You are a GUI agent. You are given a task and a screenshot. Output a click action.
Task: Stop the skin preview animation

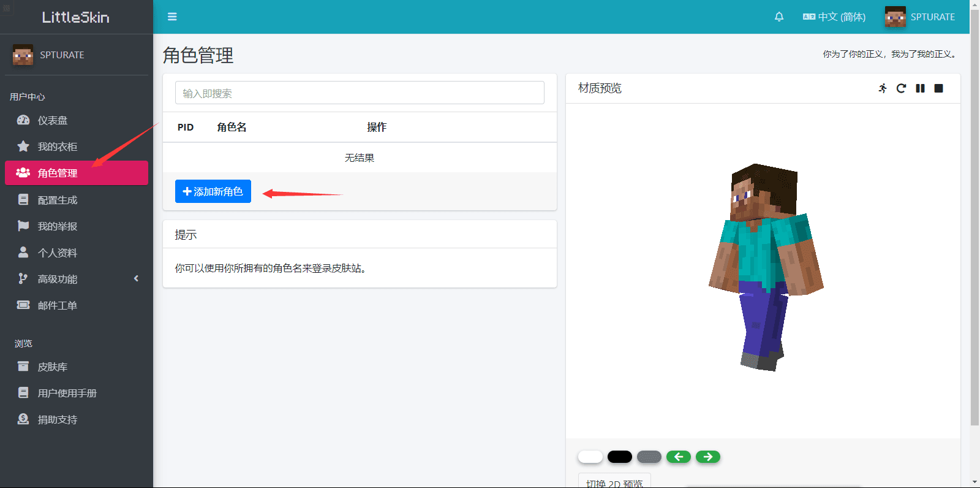pos(938,88)
